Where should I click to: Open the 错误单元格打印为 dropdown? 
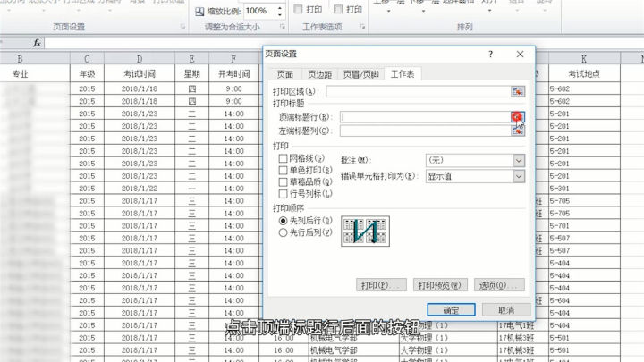519,176
